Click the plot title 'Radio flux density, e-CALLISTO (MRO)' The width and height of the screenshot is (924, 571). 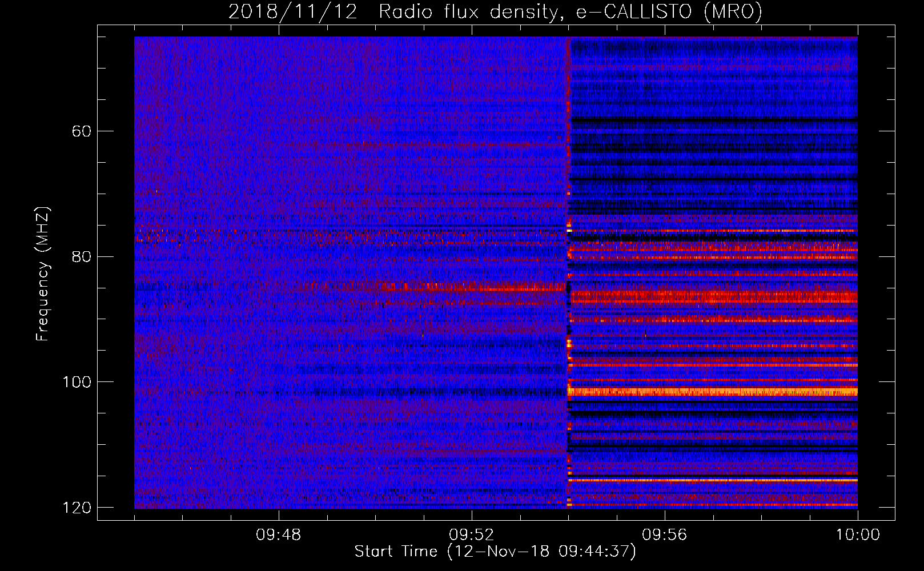tap(570, 11)
